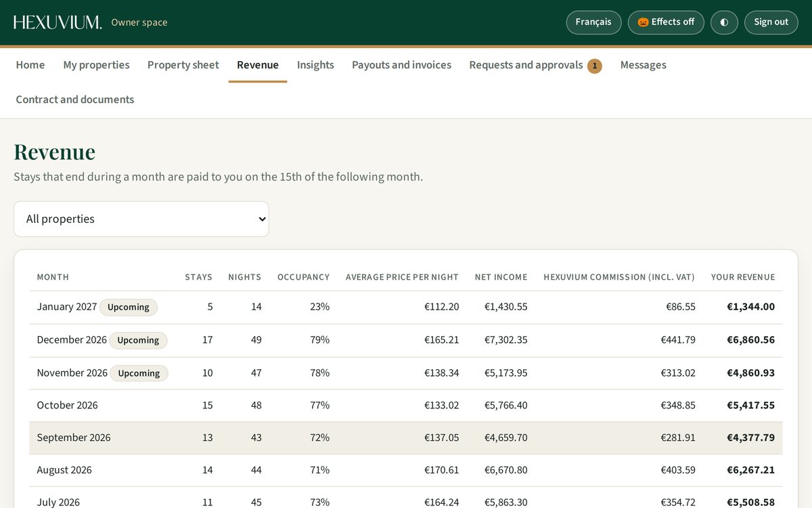
Task: Select the July 2026 row label
Action: point(58,503)
